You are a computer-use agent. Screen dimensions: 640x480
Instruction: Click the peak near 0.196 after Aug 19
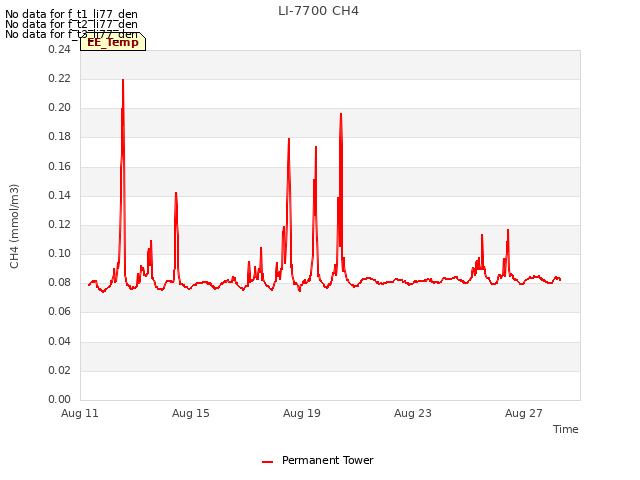(341, 114)
